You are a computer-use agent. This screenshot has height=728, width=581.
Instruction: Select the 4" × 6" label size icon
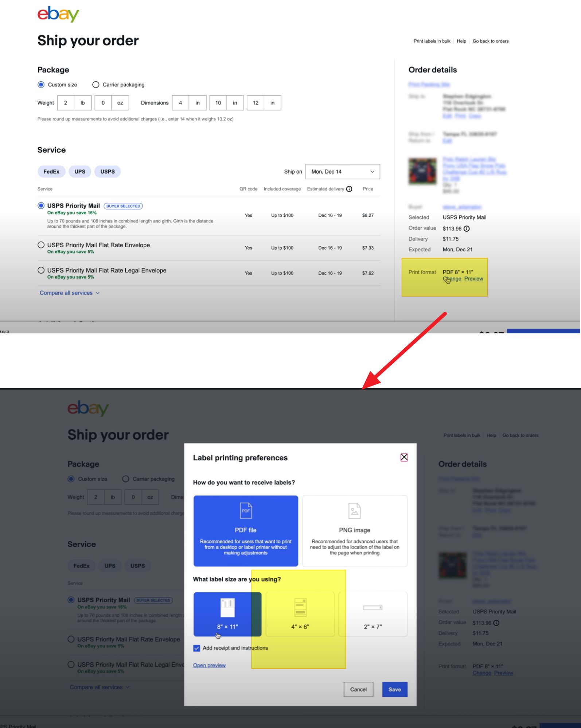click(300, 608)
